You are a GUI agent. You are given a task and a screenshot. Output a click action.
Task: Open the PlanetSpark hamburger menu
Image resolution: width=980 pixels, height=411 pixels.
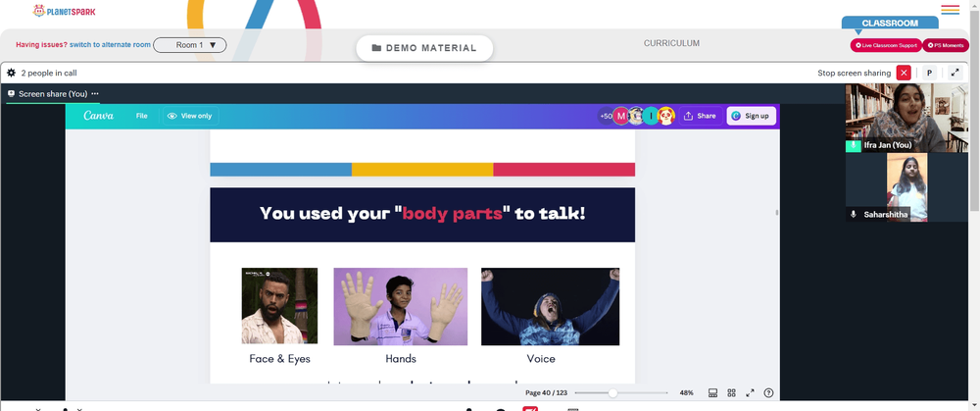950,10
